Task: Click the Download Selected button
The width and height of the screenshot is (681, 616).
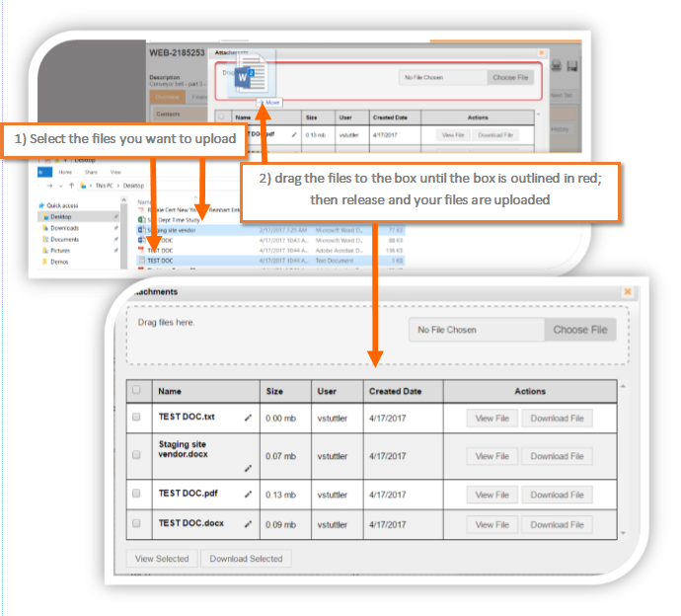Action: click(246, 559)
